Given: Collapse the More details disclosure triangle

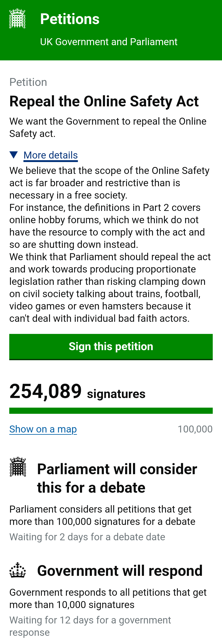Looking at the screenshot, I should pos(14,155).
